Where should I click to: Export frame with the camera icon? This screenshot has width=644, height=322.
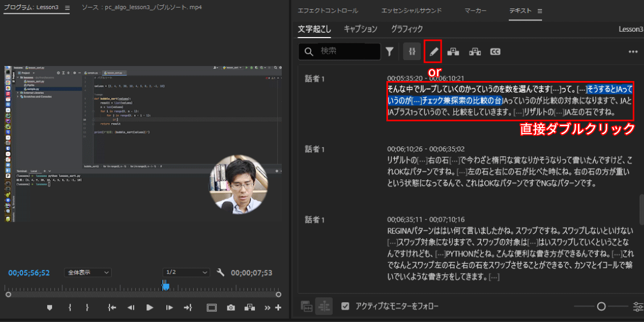231,308
